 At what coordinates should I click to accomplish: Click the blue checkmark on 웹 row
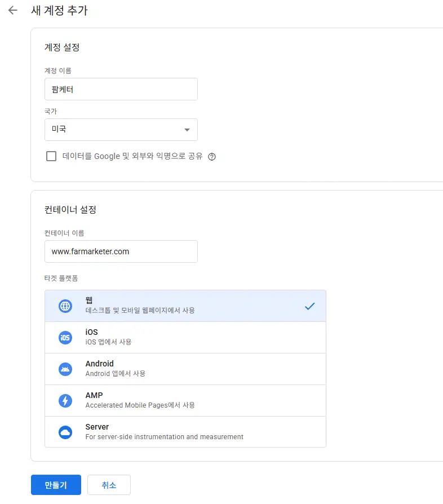point(309,306)
